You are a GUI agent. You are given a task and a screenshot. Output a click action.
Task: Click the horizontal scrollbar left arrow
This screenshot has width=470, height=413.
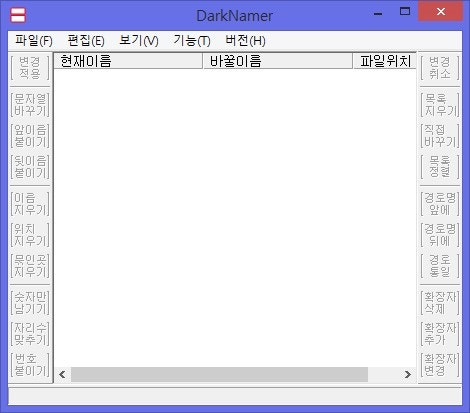62,374
